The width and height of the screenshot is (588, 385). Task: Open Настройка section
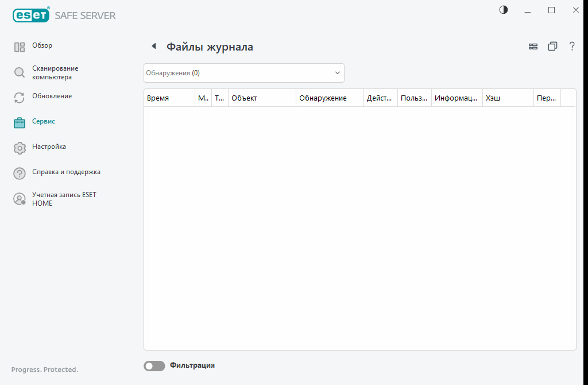pyautogui.click(x=49, y=147)
